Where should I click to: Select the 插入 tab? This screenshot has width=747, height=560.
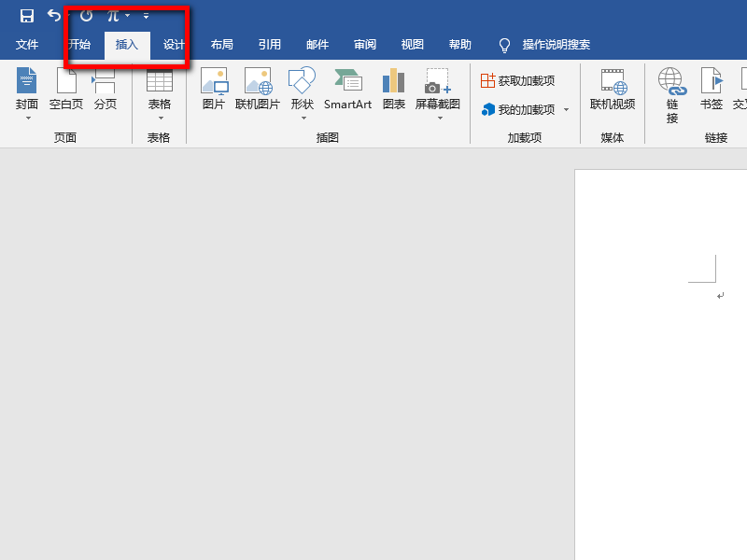coord(127,45)
